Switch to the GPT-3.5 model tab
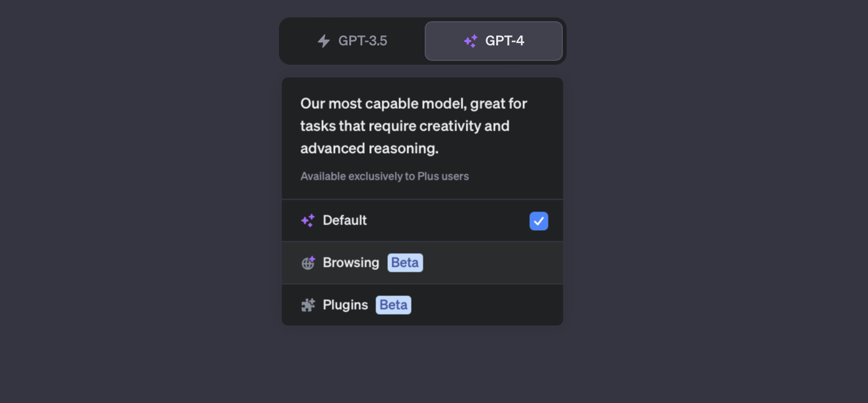Screen dimensions: 868x403 coord(352,41)
